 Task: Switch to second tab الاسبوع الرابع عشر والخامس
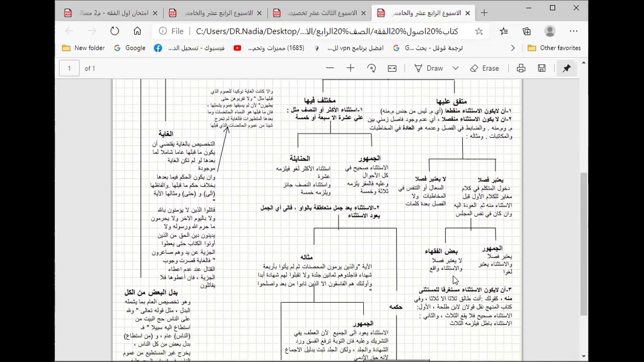pos(215,13)
